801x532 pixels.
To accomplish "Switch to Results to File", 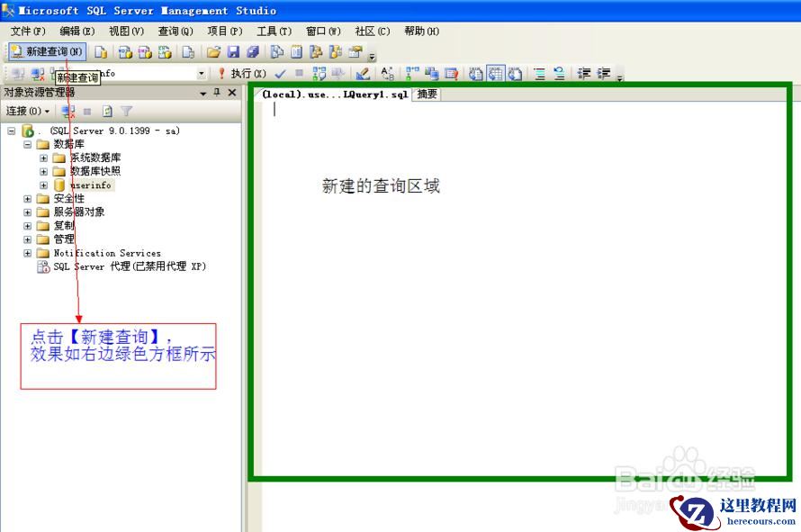I will pyautogui.click(x=515, y=74).
